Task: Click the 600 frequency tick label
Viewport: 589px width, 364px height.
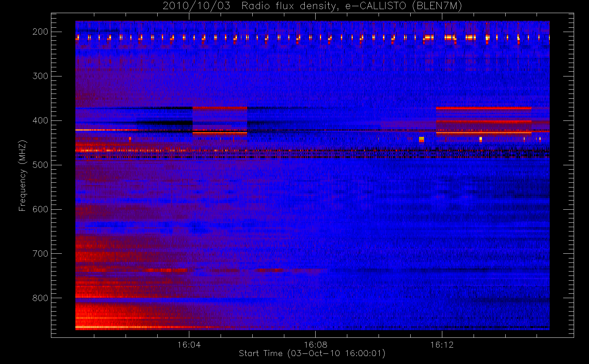Action: (x=40, y=209)
